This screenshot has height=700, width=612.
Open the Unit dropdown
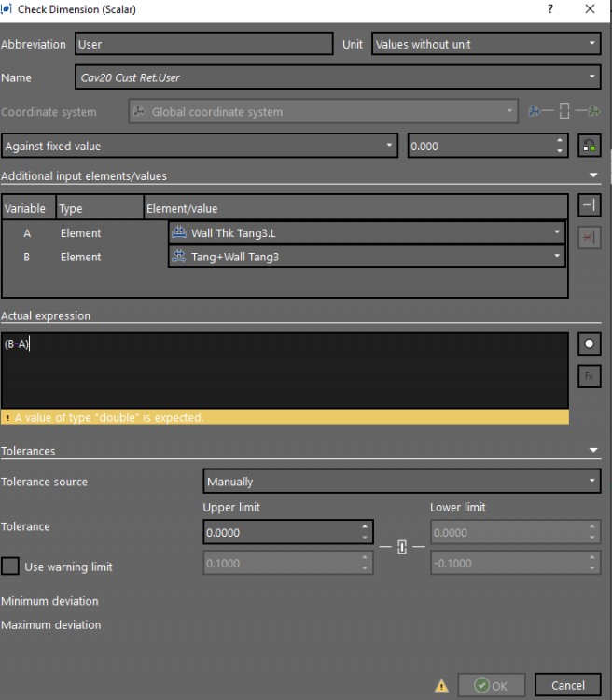485,44
